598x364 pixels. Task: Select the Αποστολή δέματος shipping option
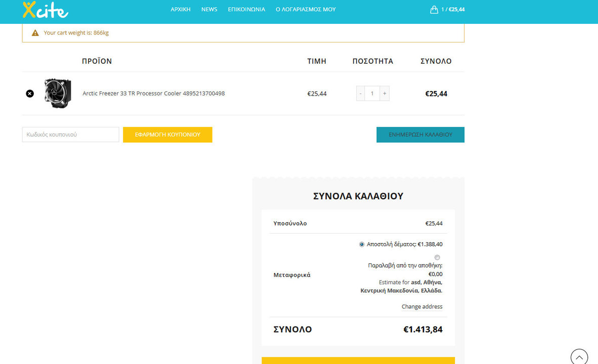pyautogui.click(x=362, y=244)
